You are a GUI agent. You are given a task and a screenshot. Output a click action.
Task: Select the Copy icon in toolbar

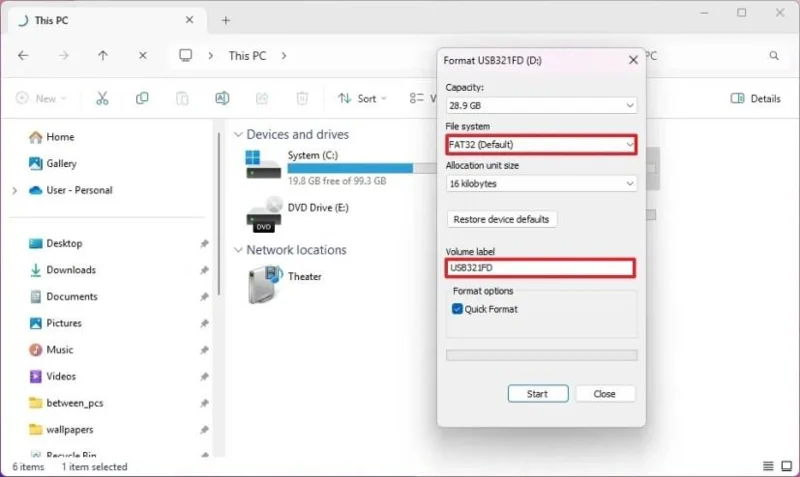tap(142, 98)
